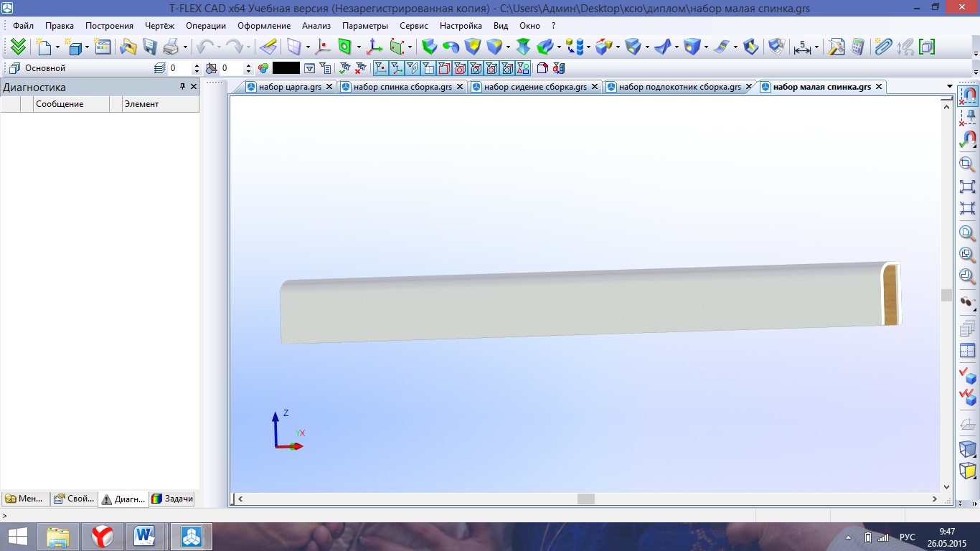Open the filter funnel dropdown beside color box
The image size is (980, 551).
tap(309, 68)
